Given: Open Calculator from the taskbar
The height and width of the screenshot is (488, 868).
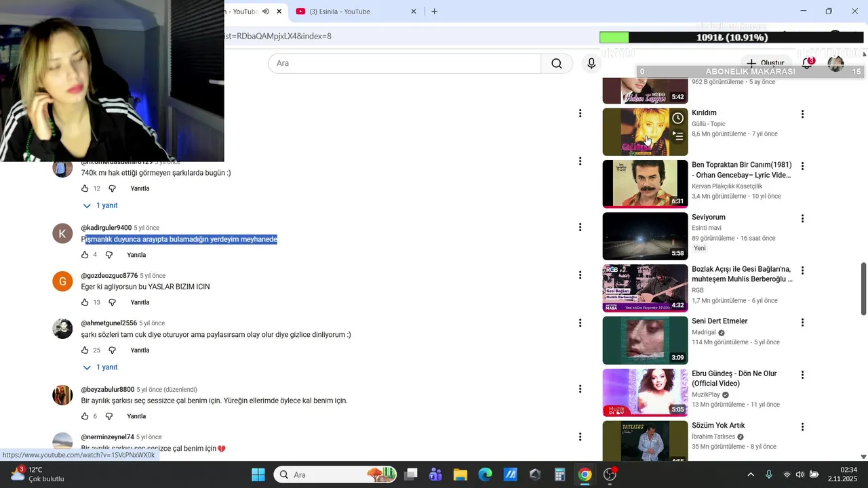Looking at the screenshot, I should pyautogui.click(x=560, y=474).
